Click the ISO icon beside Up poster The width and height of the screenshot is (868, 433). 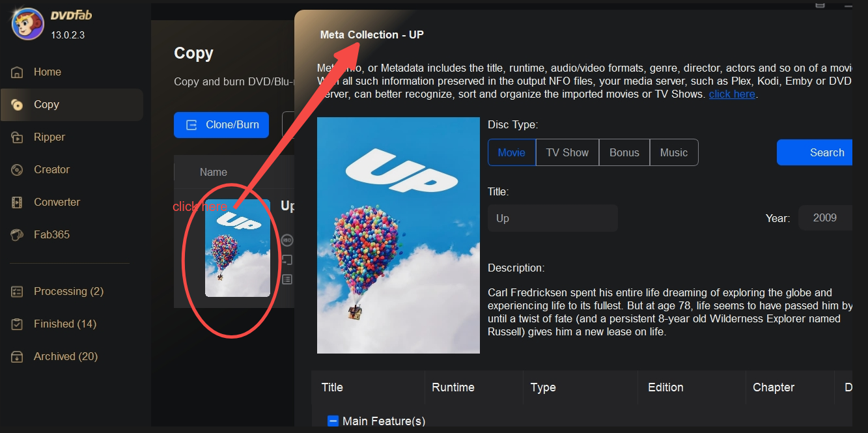(287, 240)
